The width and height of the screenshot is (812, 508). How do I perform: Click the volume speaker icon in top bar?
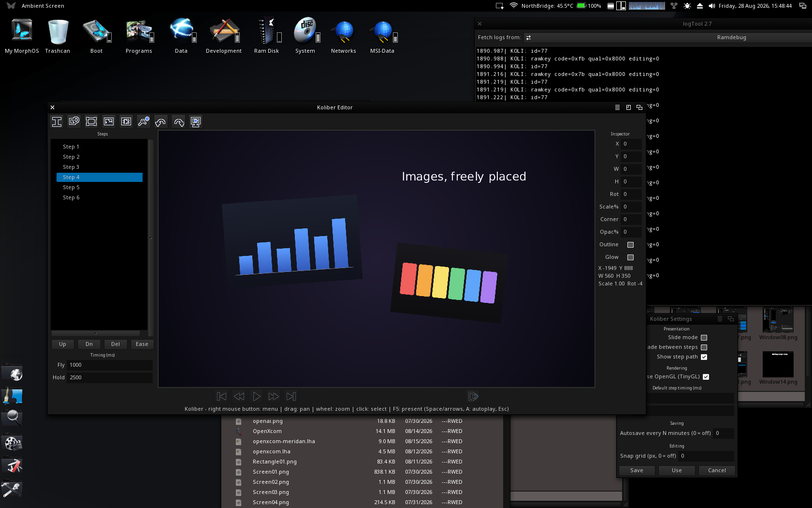pos(711,6)
